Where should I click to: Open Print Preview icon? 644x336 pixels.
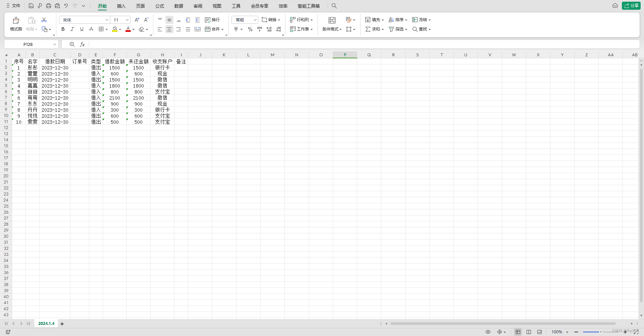57,6
